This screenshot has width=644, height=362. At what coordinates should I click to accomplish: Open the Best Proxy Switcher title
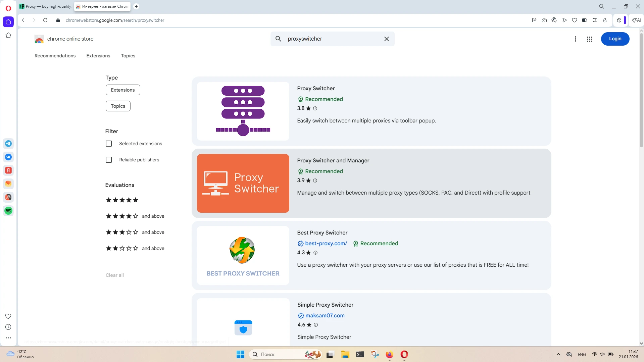tap(322, 233)
